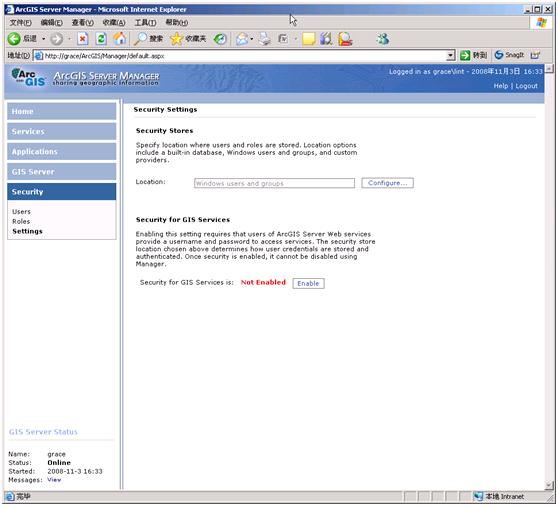558x507 pixels.
Task: Click the SnagIt toolbar icon
Action: (x=509, y=55)
